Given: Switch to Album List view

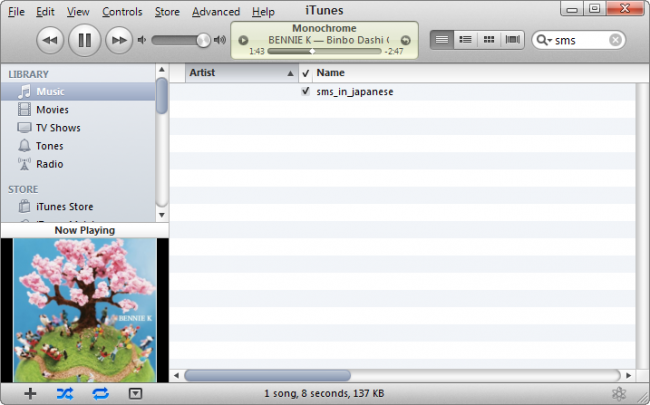Looking at the screenshot, I should 466,40.
